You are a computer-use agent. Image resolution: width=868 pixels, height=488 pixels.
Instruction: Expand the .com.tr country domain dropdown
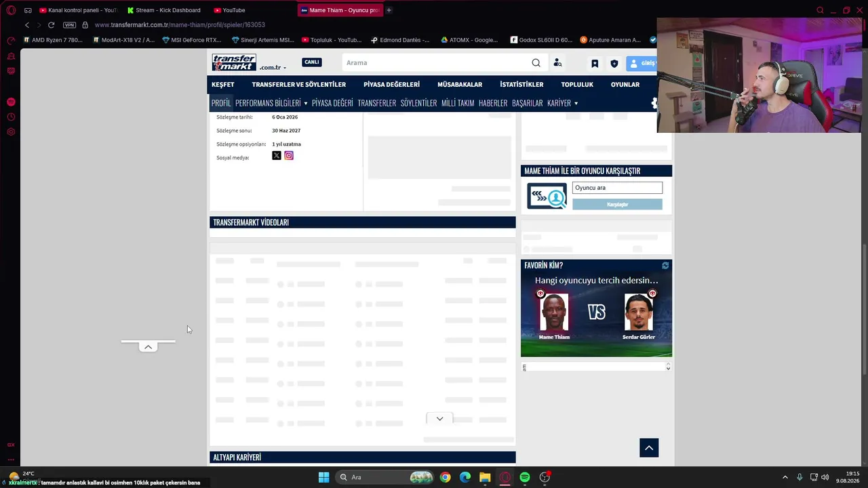(273, 67)
